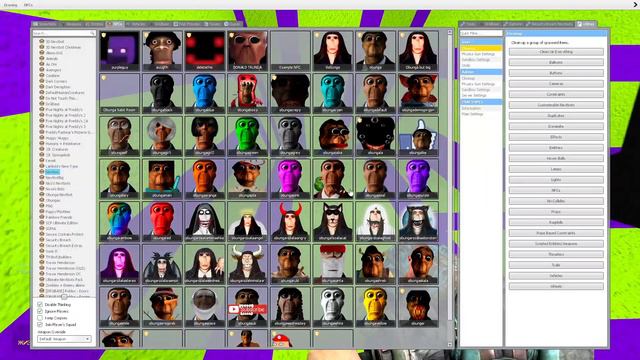
Task: Spawn the yellow Obunga NPC
Action: coord(375,307)
